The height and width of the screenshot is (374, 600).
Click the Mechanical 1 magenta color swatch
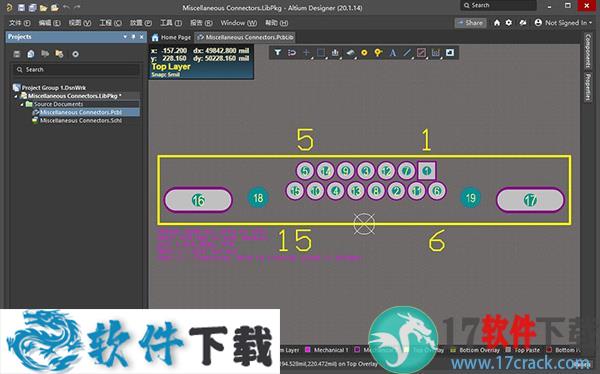[308, 350]
